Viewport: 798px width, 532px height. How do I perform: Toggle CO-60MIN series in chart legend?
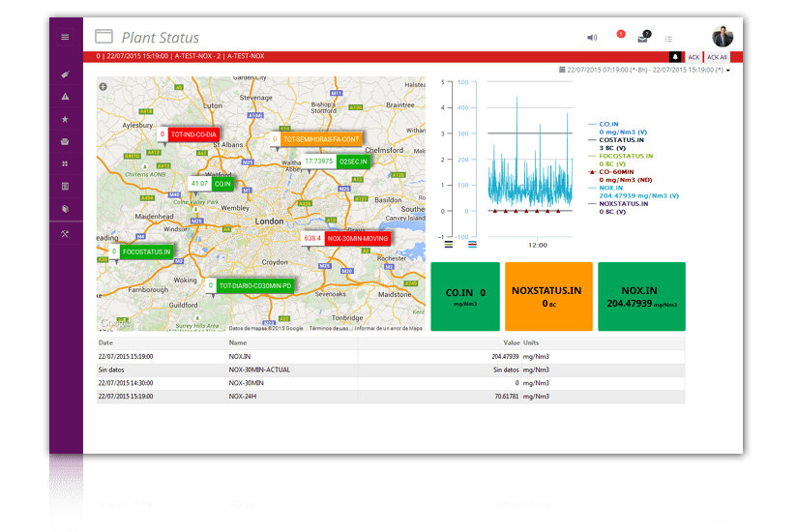[616, 172]
